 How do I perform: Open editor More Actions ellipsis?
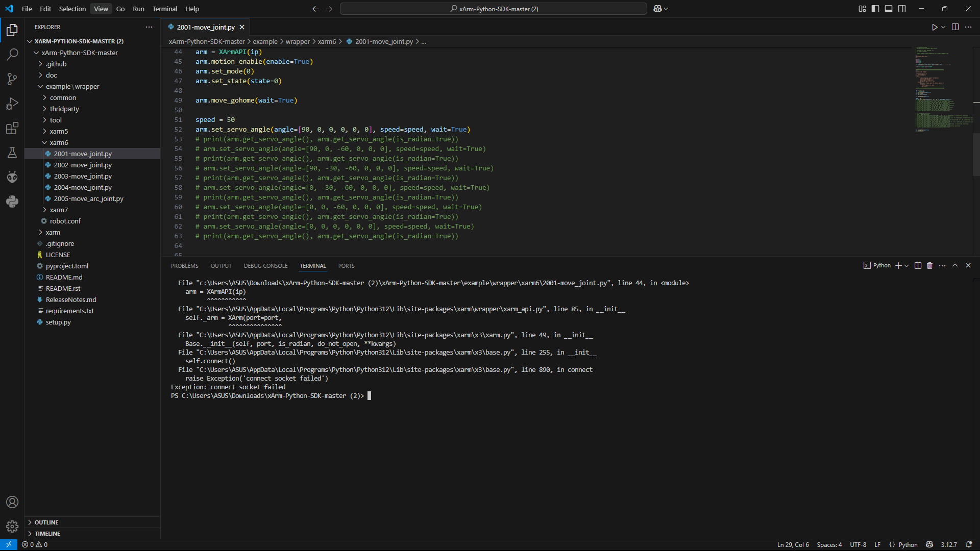point(968,27)
